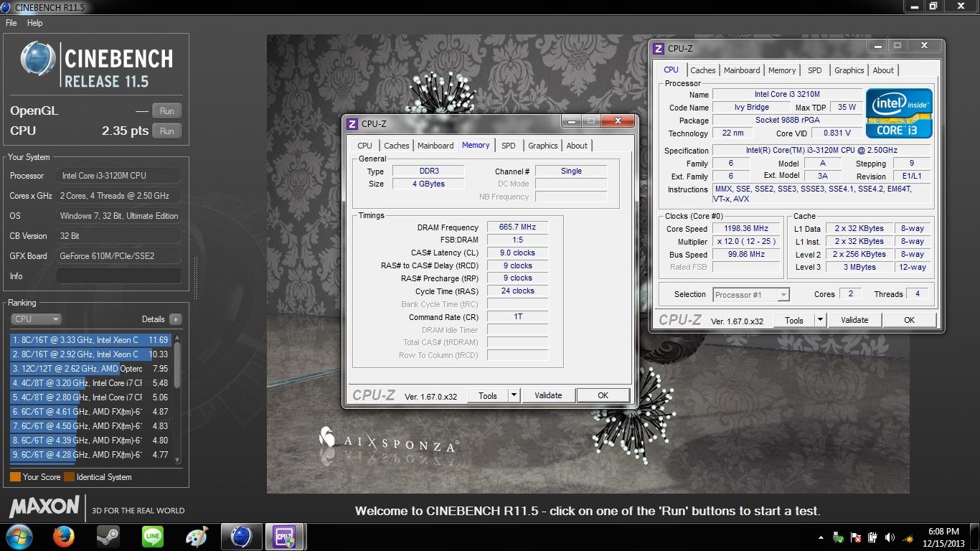Click the Cinebench score 2.35 pts
This screenshot has height=551, width=980.
tap(125, 131)
